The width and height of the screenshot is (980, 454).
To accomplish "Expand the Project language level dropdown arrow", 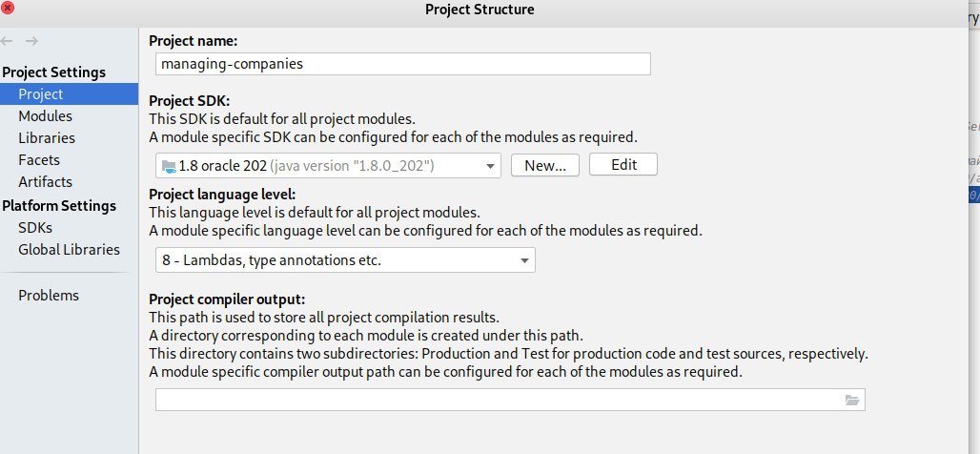I will click(x=524, y=260).
